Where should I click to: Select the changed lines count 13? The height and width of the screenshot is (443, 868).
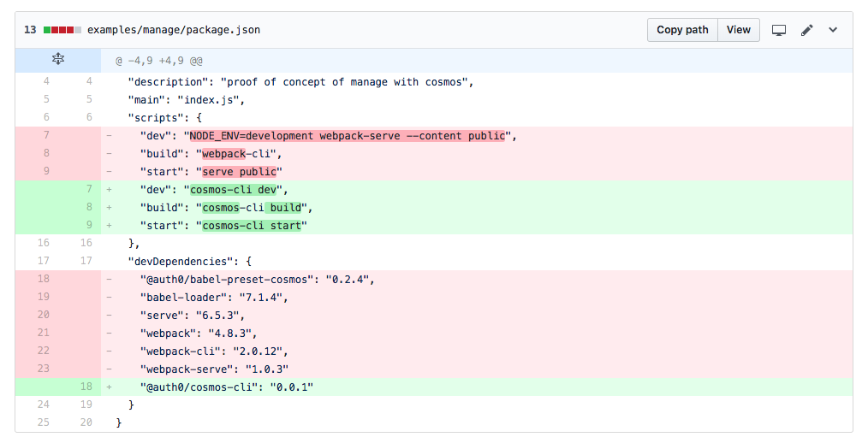tap(30, 30)
